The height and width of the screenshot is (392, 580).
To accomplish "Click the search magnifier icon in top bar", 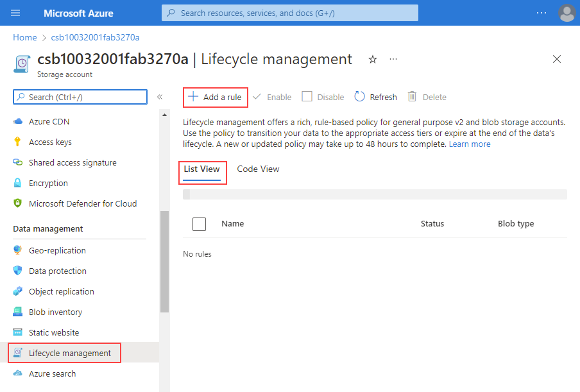I will [171, 13].
